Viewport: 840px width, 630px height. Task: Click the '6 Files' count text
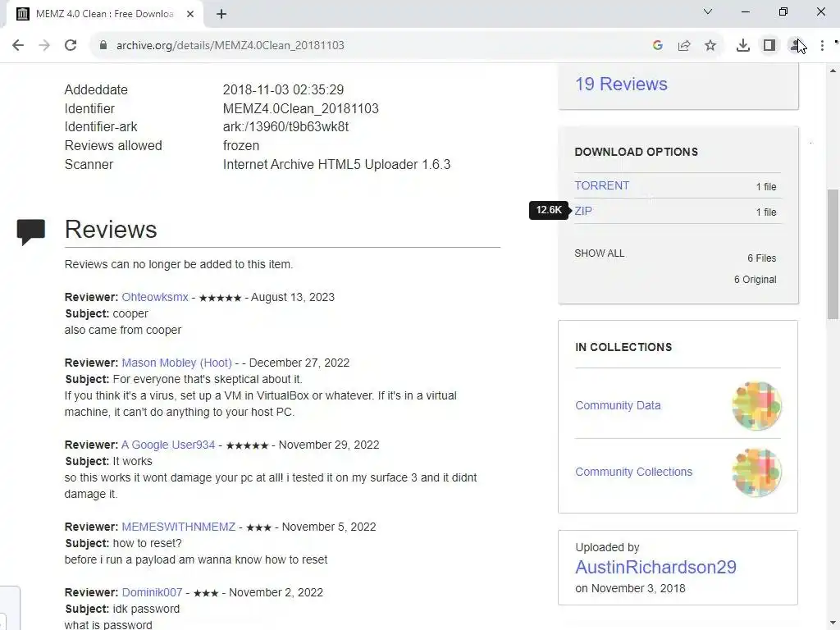(x=762, y=258)
